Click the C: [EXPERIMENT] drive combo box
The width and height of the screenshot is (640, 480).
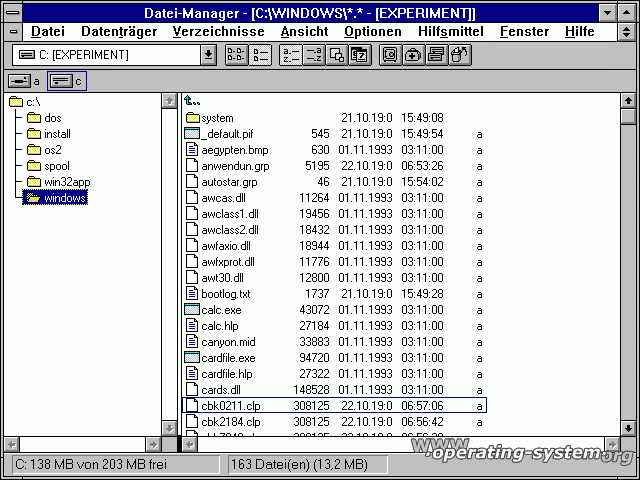[114, 55]
